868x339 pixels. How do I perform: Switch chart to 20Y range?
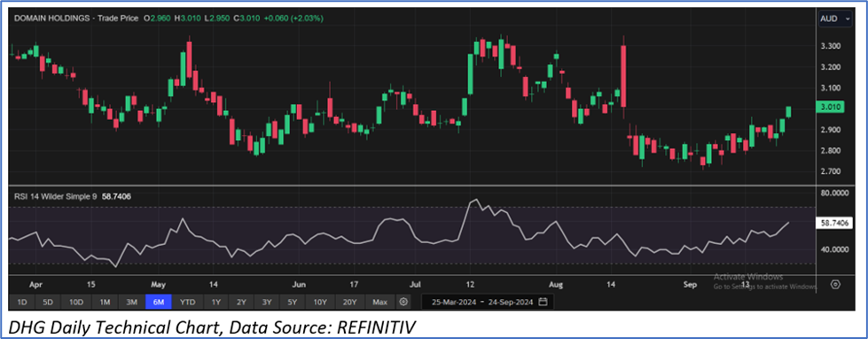[x=349, y=302]
